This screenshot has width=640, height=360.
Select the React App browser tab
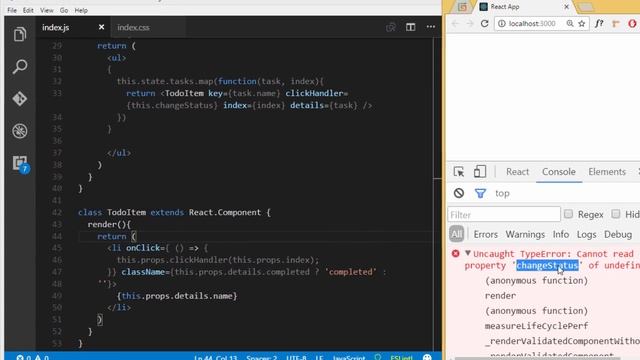tap(524, 7)
